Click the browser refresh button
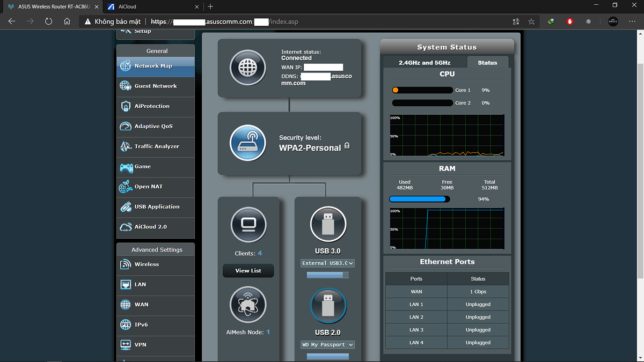 pyautogui.click(x=49, y=21)
